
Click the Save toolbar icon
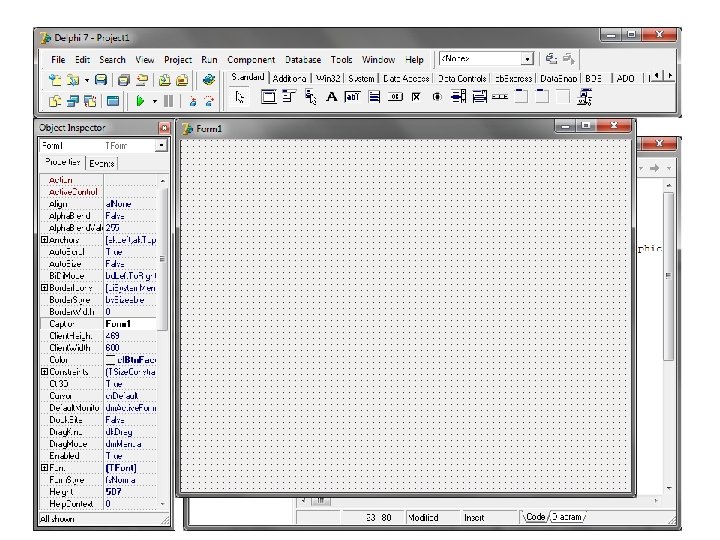[101, 80]
